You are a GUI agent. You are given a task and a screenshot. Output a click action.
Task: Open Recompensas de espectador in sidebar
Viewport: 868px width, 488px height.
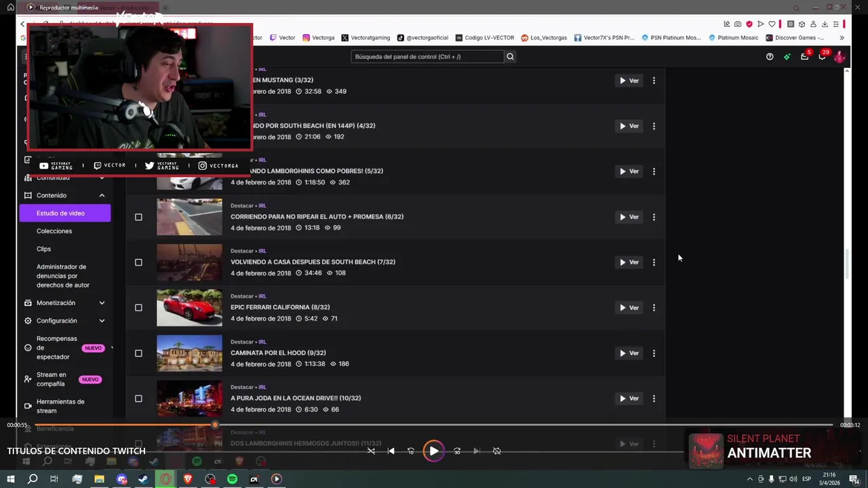[x=57, y=348]
